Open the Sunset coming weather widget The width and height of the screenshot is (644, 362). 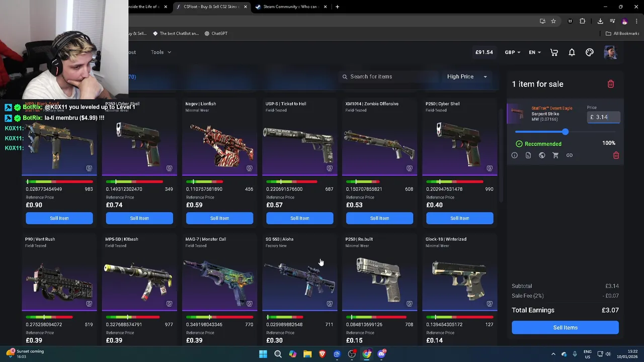pos(25,354)
